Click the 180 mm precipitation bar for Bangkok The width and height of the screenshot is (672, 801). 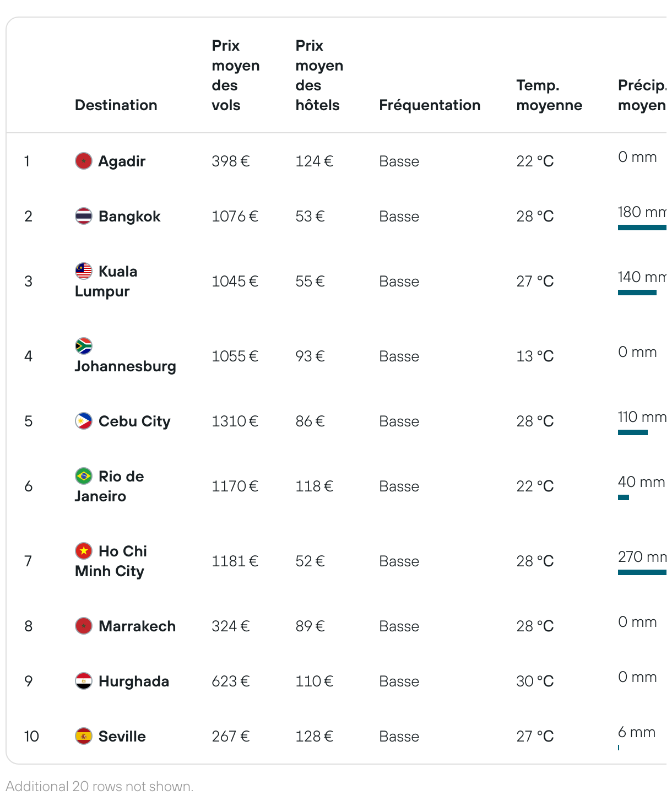642,228
